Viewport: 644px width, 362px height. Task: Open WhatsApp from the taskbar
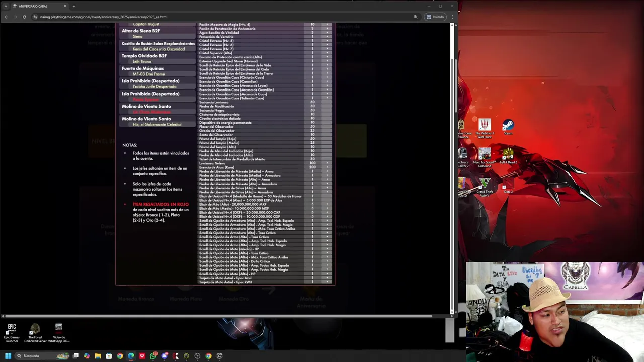153,356
